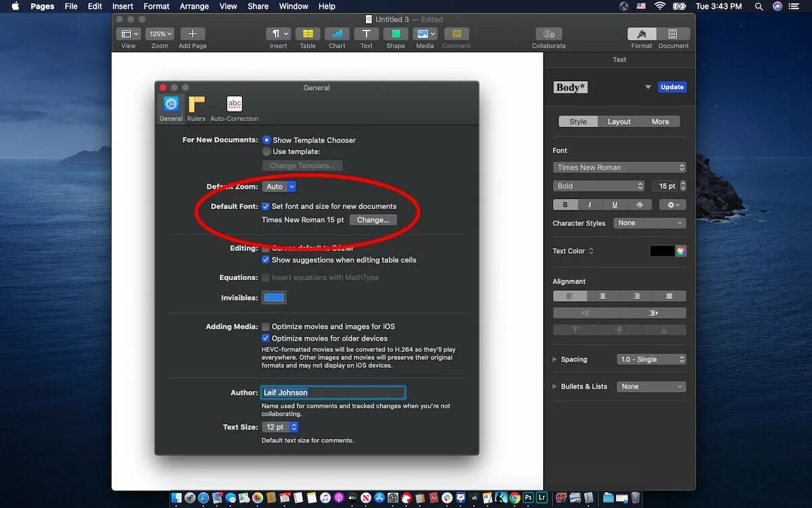Open the Default Zoom Auto dropdown
The width and height of the screenshot is (812, 508).
pyautogui.click(x=279, y=187)
